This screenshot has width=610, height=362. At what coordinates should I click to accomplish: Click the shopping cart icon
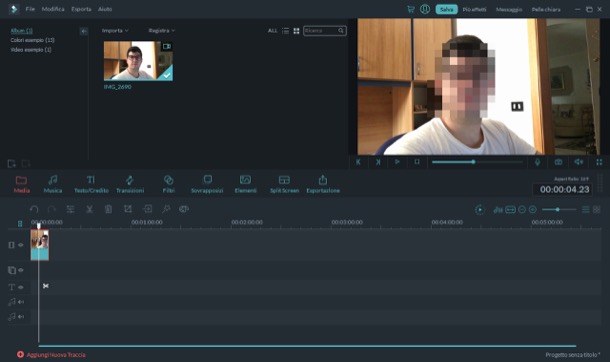click(411, 9)
